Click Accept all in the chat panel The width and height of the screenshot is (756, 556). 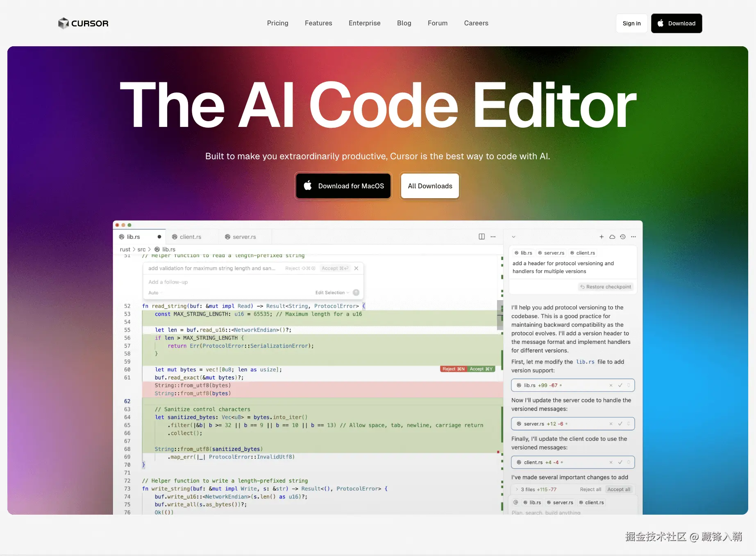coord(619,489)
